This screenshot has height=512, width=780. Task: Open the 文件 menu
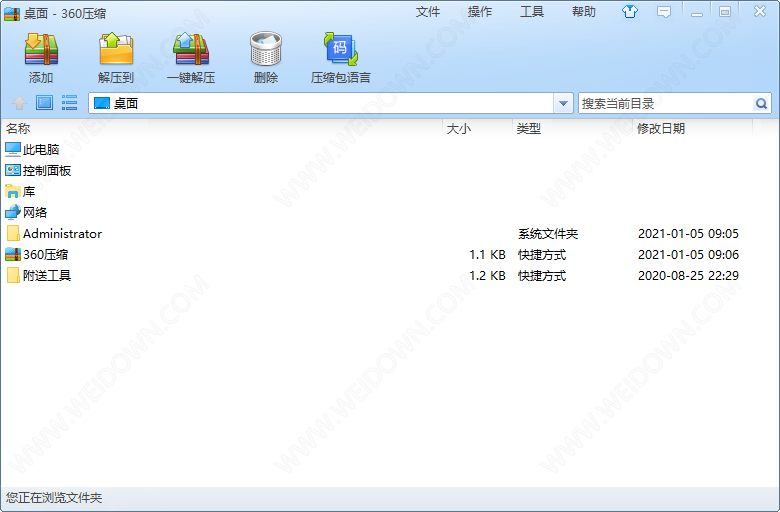(428, 12)
